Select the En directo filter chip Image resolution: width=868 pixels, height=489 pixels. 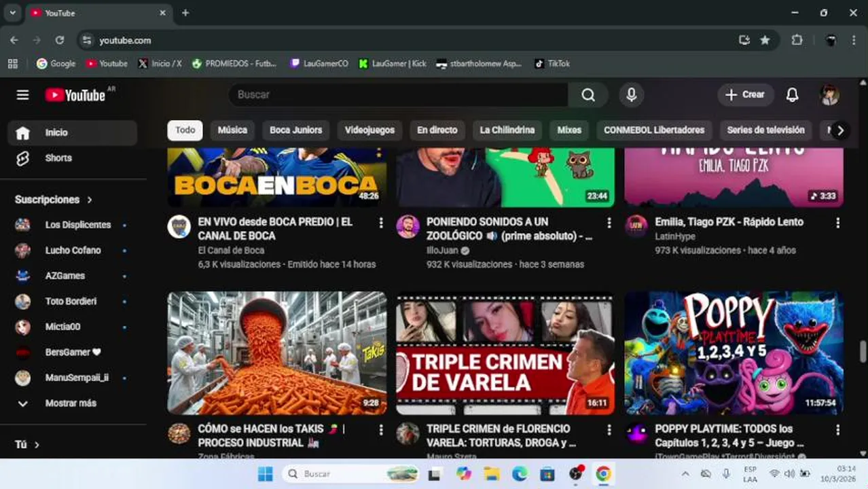pos(437,130)
